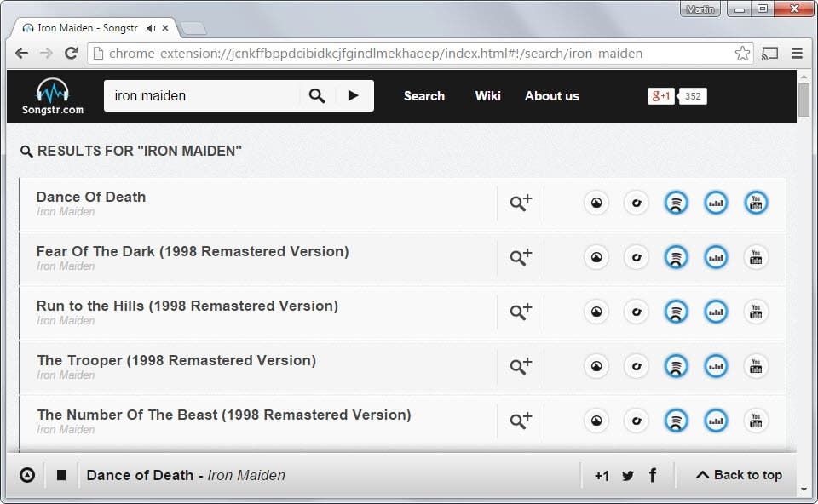
Task: Listen to The Trooper on YouTube
Action: (x=756, y=366)
